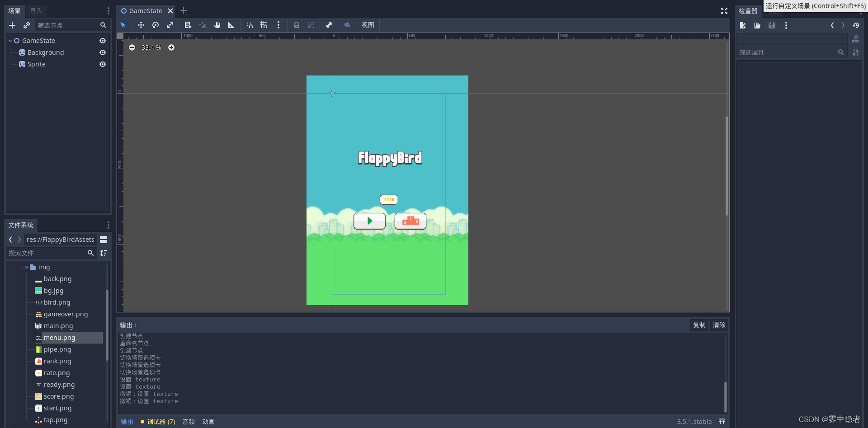The image size is (868, 428).
Task: Activate the Scale Mode tool
Action: point(170,25)
